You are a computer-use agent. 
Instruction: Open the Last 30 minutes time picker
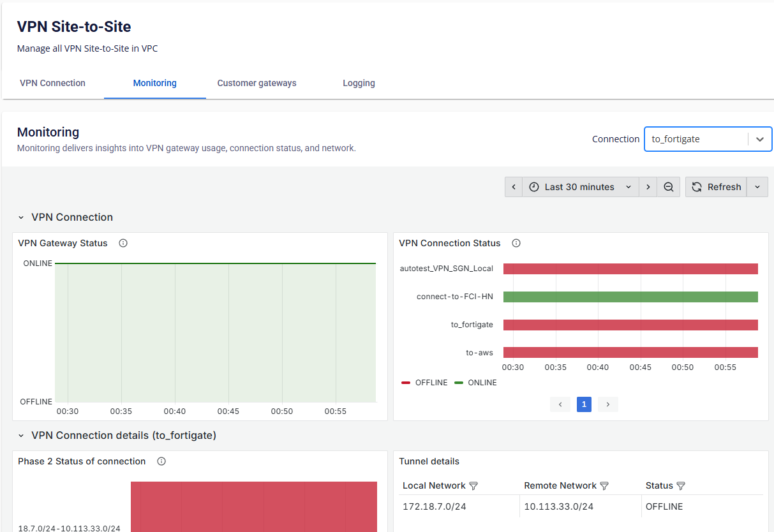[580, 187]
